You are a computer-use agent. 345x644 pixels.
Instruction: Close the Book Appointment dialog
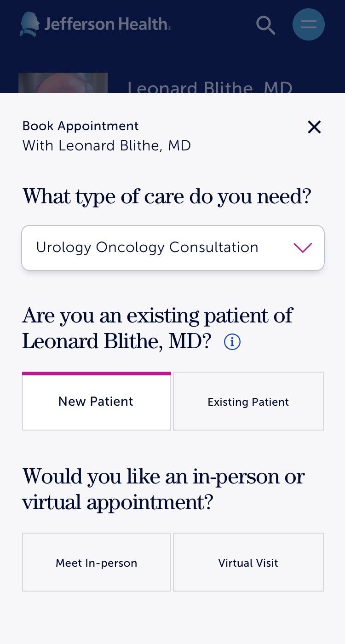click(x=314, y=127)
